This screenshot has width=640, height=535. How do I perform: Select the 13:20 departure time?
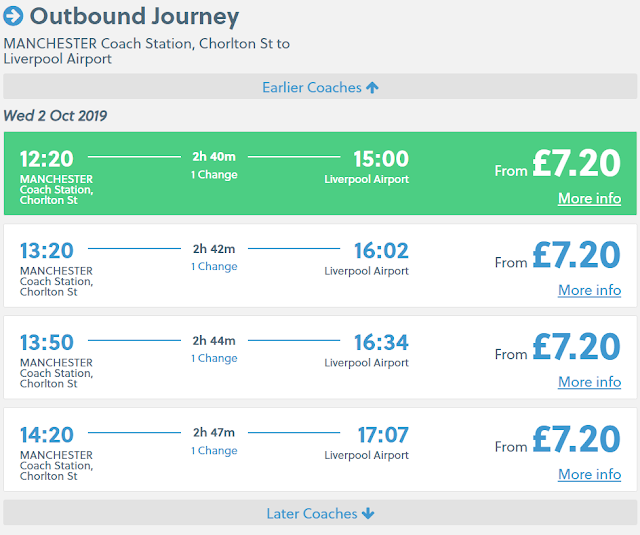pos(47,251)
